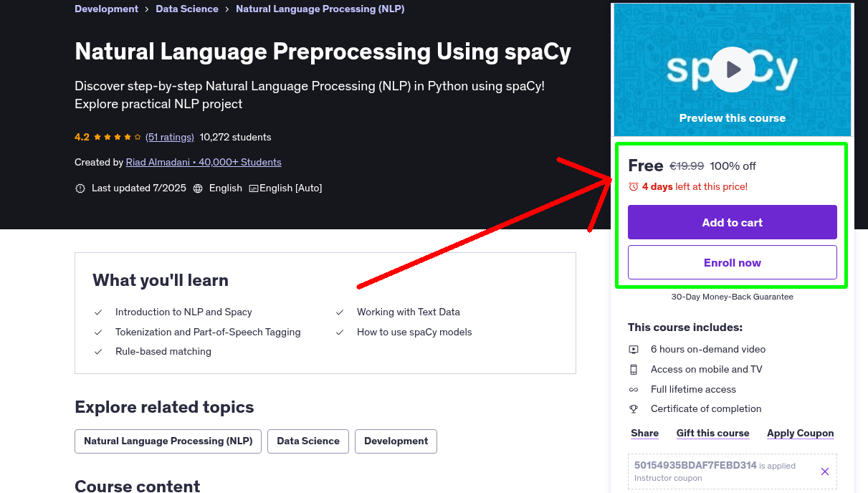This screenshot has width=868, height=493.
Task: Open the Development breadcrumb link
Action: [x=106, y=9]
